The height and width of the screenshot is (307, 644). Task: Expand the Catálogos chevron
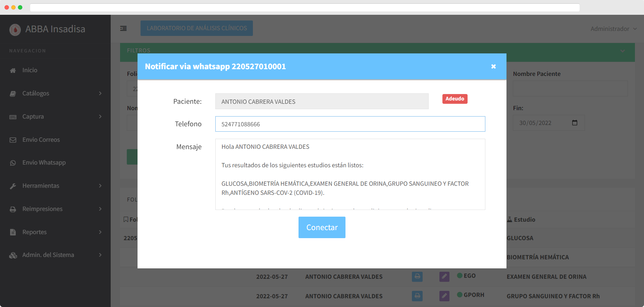tap(100, 93)
